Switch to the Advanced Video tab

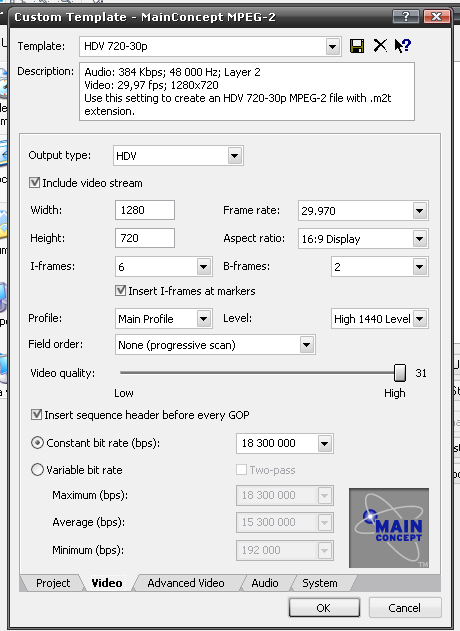pos(186,583)
